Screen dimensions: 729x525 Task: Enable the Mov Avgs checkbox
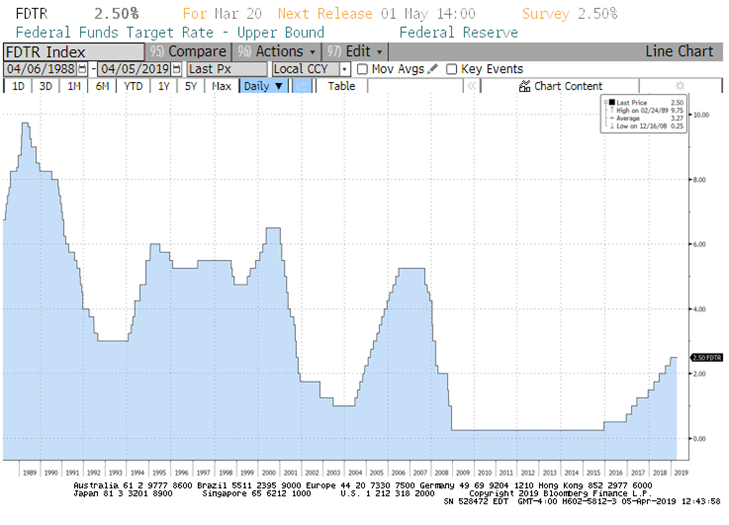(362, 69)
